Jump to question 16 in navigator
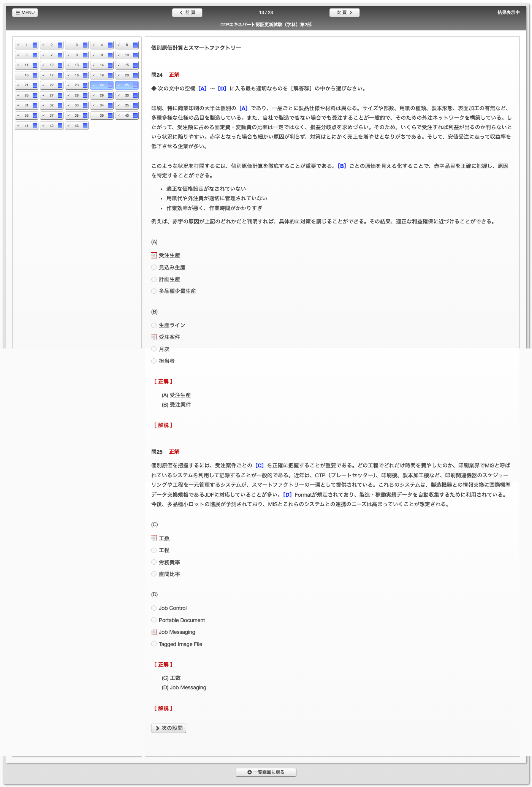The height and width of the screenshot is (787, 532). pos(26,75)
